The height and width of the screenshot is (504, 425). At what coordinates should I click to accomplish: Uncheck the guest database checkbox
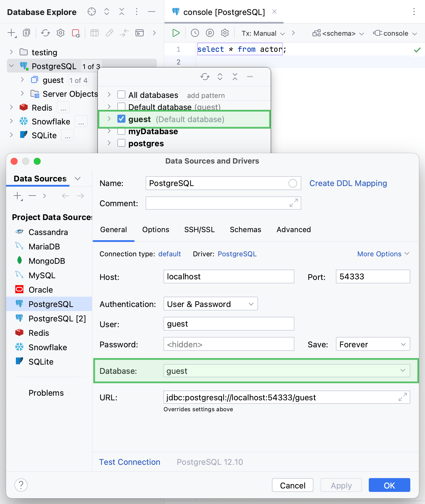[121, 119]
